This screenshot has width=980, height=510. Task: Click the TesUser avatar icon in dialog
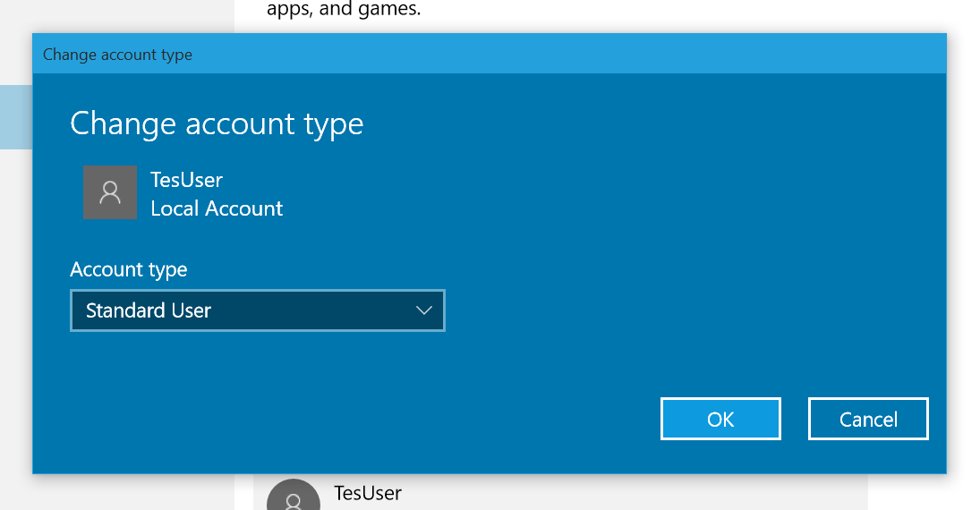coord(110,192)
